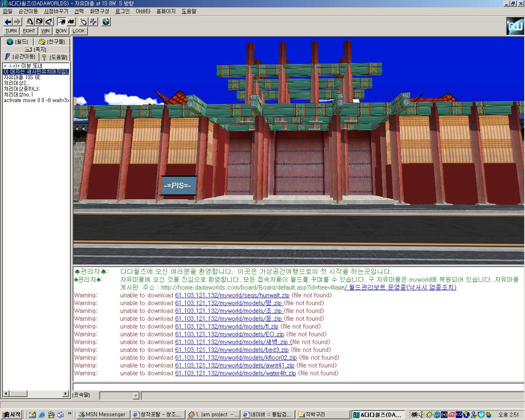Trigger the FIGHT gesture button
525x420 pixels.
click(29, 31)
